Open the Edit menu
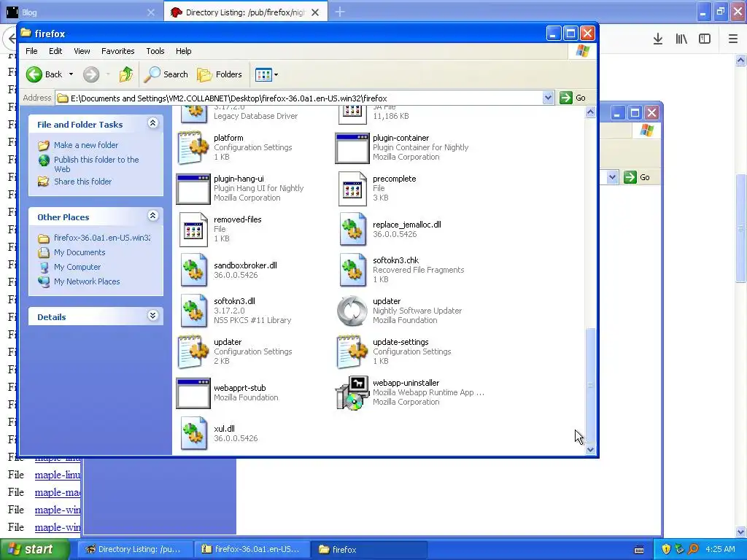 [x=55, y=51]
